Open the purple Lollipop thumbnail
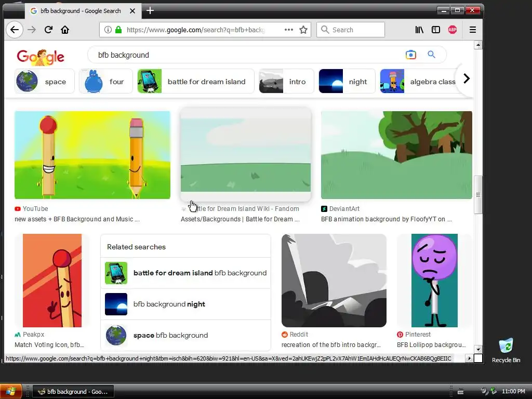The image size is (532, 399). pyautogui.click(x=434, y=280)
